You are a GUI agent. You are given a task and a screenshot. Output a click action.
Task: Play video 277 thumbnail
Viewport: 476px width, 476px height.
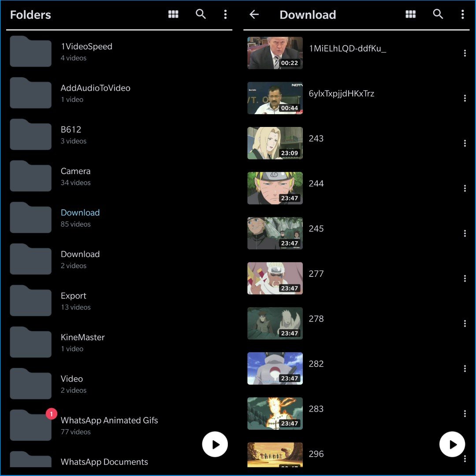tap(275, 279)
